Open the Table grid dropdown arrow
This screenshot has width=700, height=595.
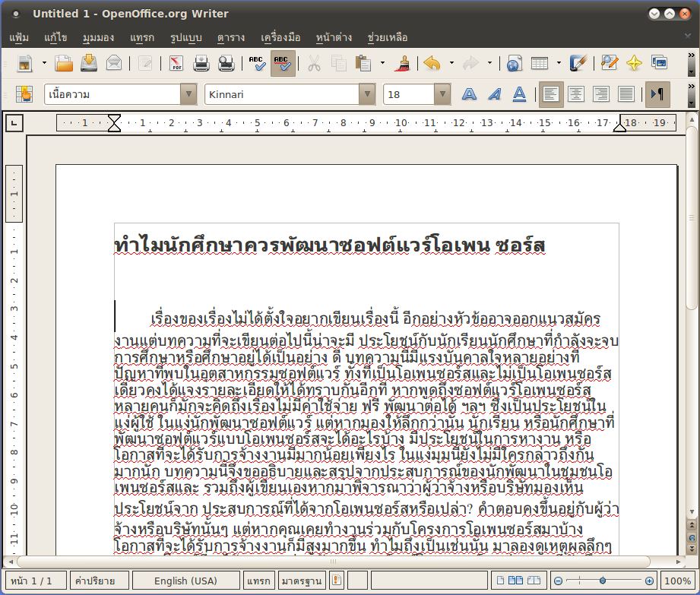[559, 63]
